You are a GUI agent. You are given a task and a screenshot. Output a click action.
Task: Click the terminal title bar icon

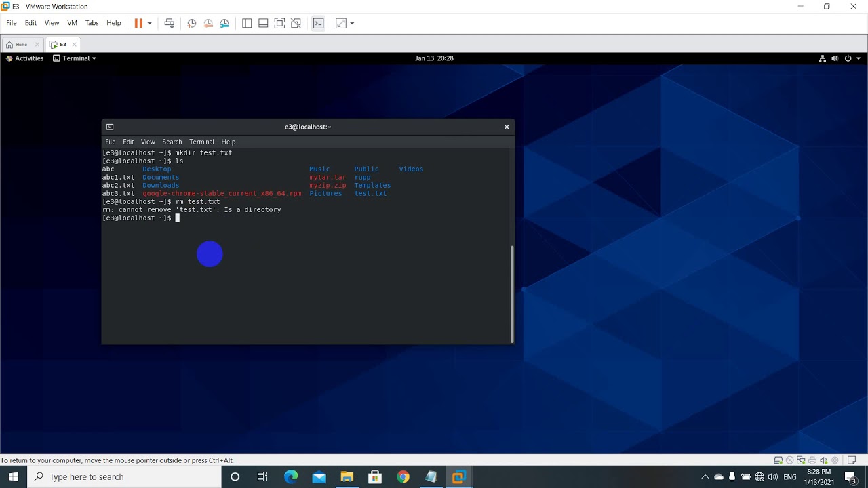(110, 127)
